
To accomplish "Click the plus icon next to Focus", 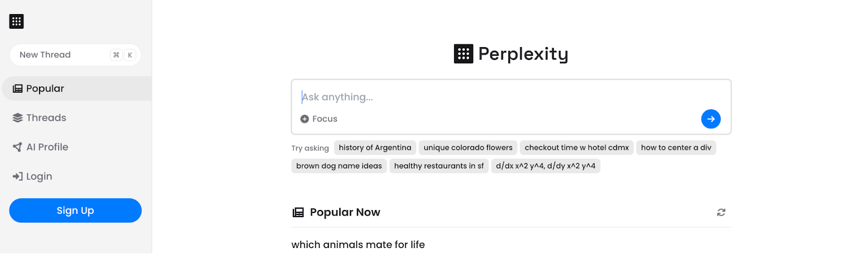I will (305, 119).
